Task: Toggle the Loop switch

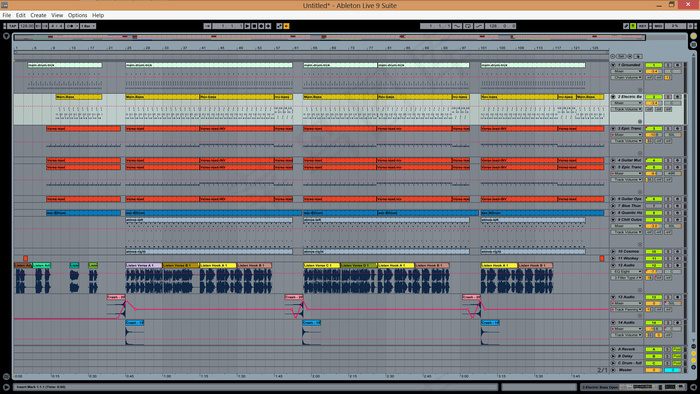Action: point(468,26)
